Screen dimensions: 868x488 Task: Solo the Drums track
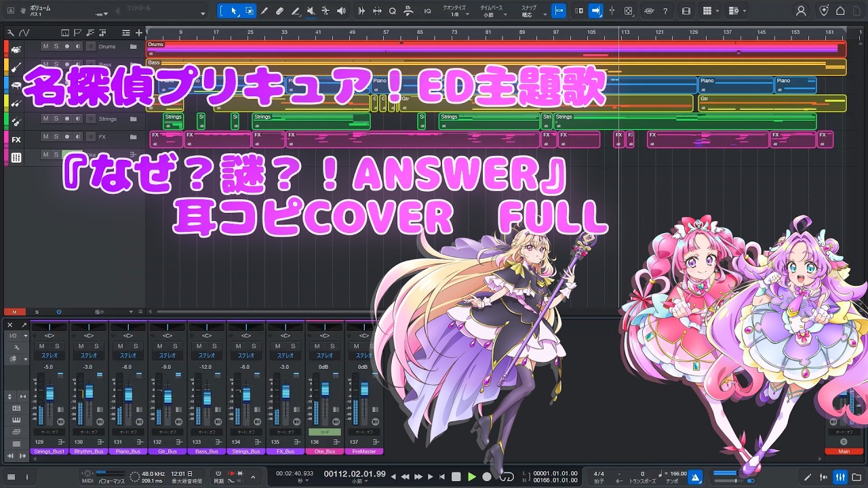click(56, 46)
